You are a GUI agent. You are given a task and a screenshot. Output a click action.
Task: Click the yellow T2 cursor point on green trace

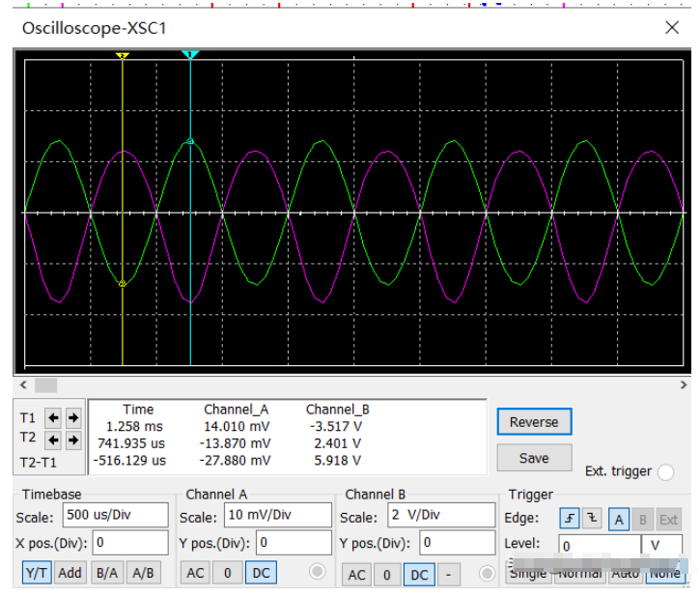coord(123,283)
